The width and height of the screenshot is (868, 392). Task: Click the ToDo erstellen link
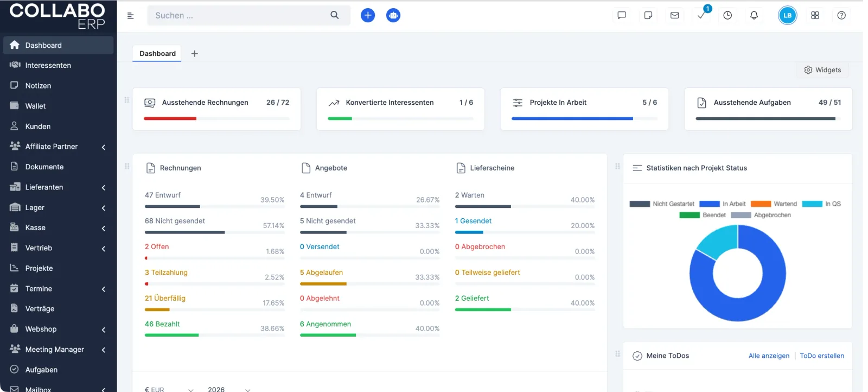822,356
